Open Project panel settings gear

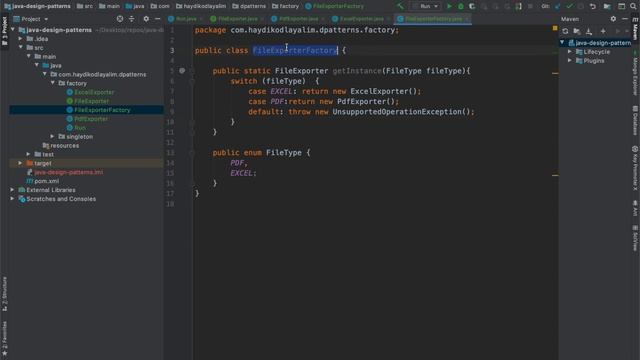click(146, 19)
